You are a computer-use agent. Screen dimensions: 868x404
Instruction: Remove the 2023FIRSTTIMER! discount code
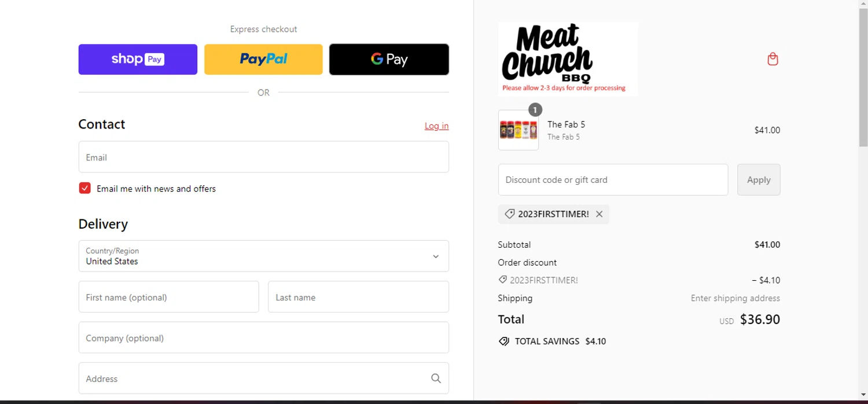click(599, 214)
